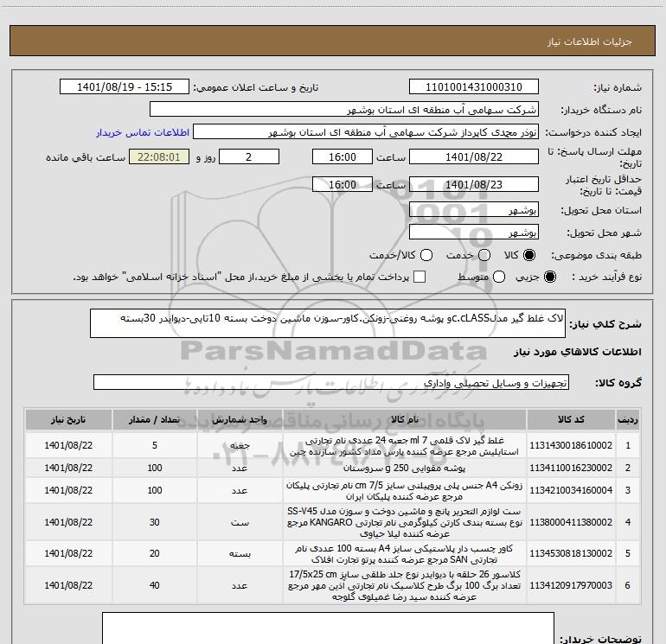Image resolution: width=666 pixels, height=644 pixels.
Task: Select the کالا/خدمت radio button
Action: 426,255
